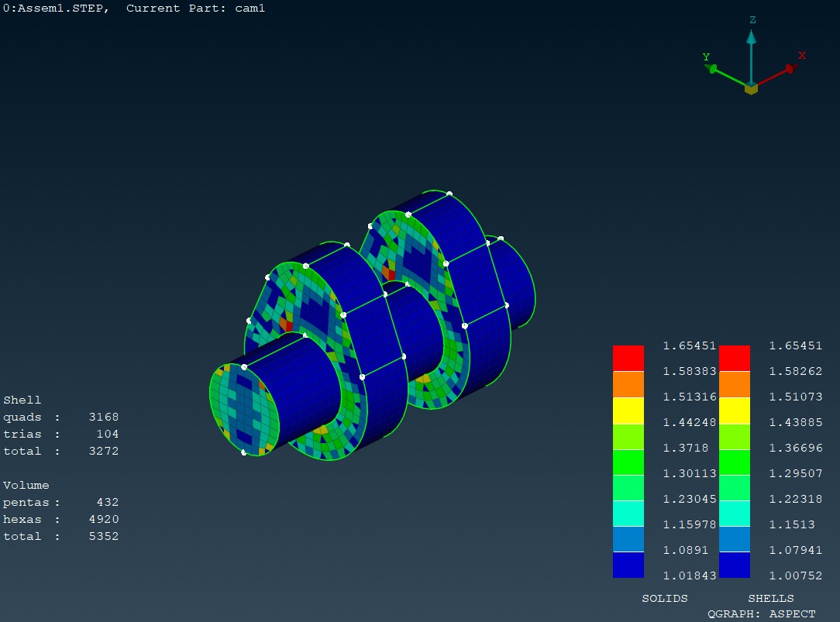Click the shells legend value '1.00752'

point(796,576)
